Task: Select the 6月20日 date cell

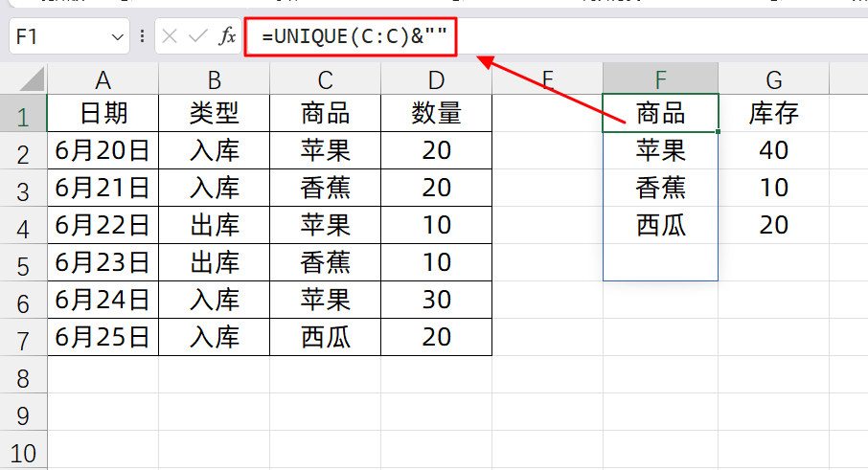Action: click(103, 150)
